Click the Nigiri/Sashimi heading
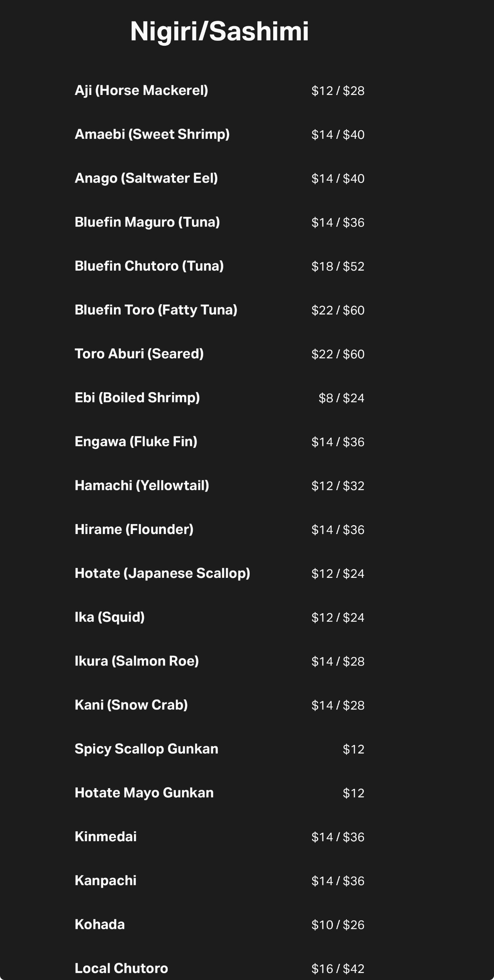Screen dimensions: 494x980 [219, 31]
